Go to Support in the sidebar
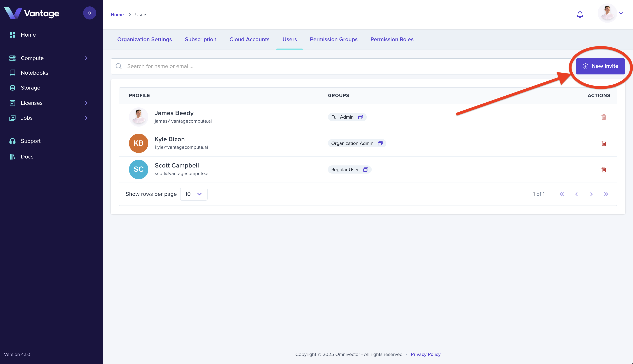The height and width of the screenshot is (364, 633). (x=31, y=141)
